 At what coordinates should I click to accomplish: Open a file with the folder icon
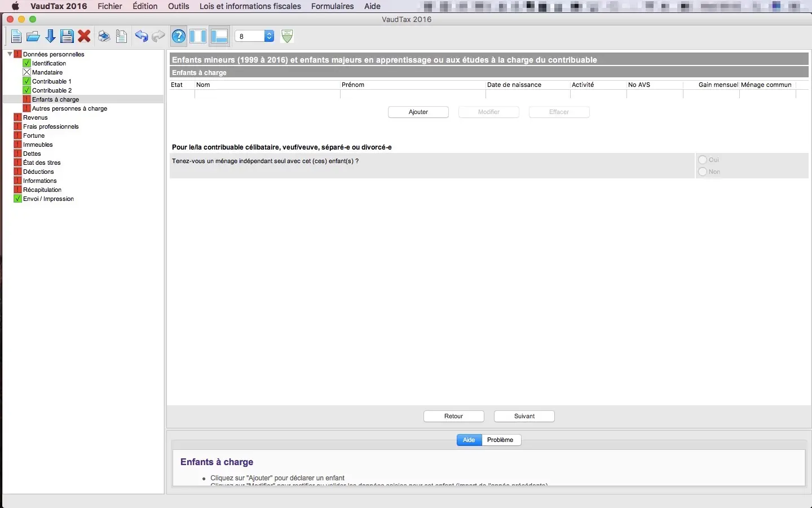coord(33,37)
